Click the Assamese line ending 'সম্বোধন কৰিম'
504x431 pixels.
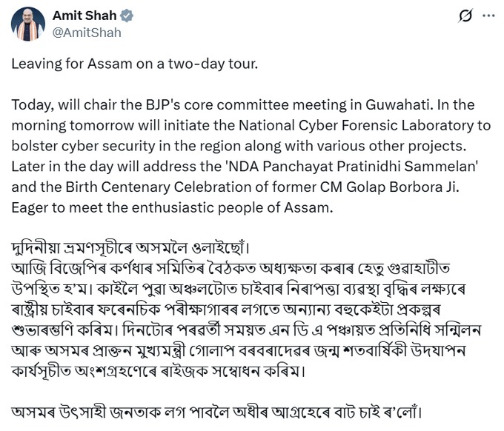pyautogui.click(x=158, y=372)
